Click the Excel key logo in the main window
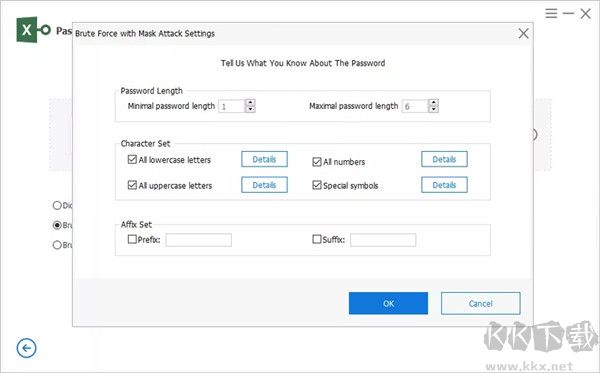This screenshot has height=373, width=600. (33, 29)
